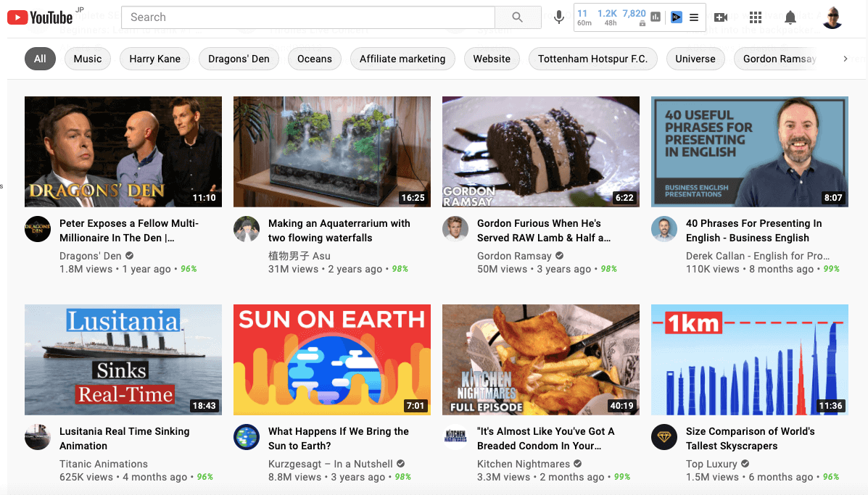Open the Gordon Ramsay cake thumbnail
The image size is (868, 495).
[x=540, y=151]
